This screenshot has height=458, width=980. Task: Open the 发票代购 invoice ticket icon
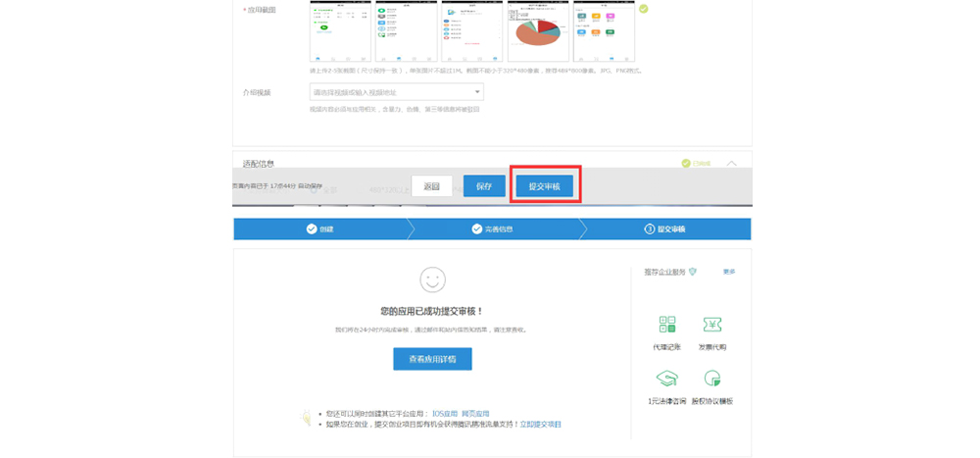click(x=711, y=326)
